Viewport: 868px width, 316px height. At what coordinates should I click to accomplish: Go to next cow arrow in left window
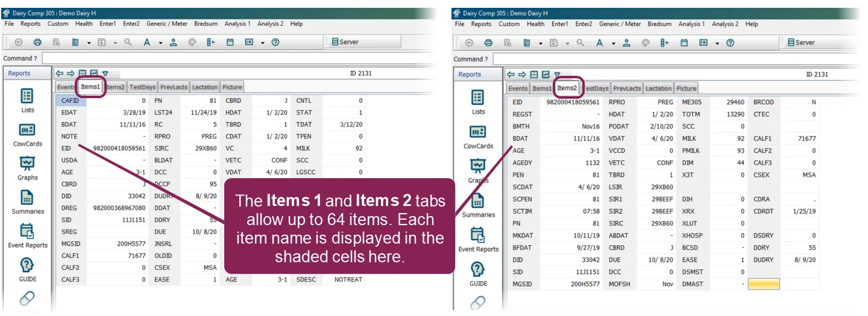coord(71,73)
